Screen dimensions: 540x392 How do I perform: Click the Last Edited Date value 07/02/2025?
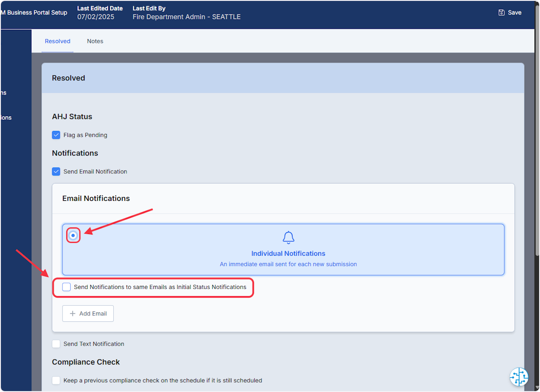(96, 17)
